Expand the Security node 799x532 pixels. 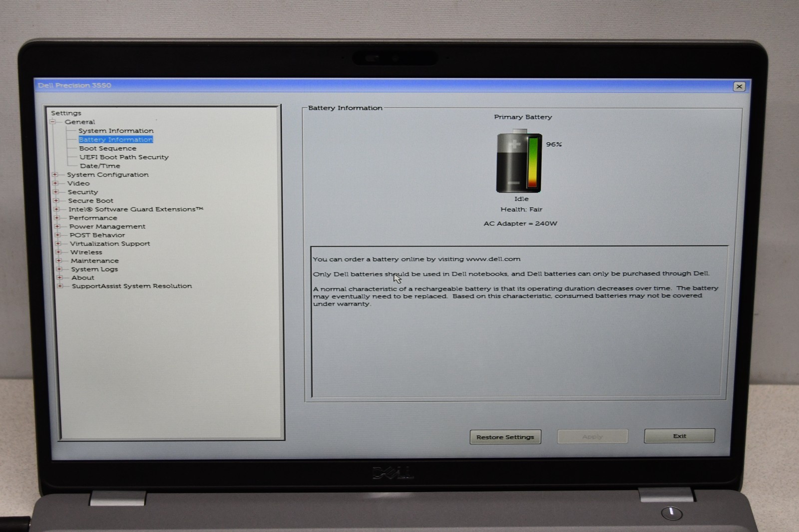(56, 192)
